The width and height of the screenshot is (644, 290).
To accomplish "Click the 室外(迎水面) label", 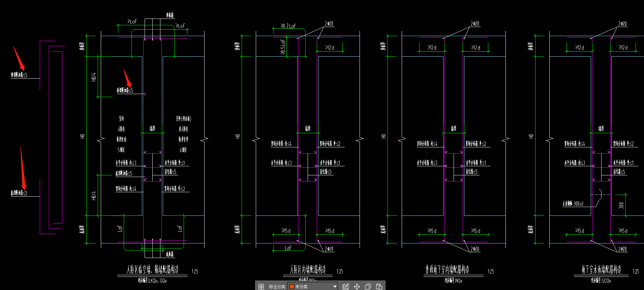I will click(184, 119).
